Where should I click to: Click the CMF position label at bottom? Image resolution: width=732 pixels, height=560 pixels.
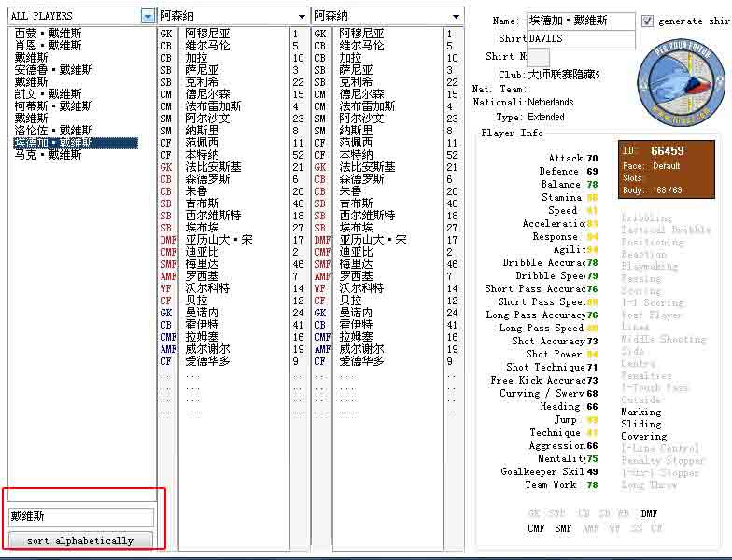pos(536,528)
